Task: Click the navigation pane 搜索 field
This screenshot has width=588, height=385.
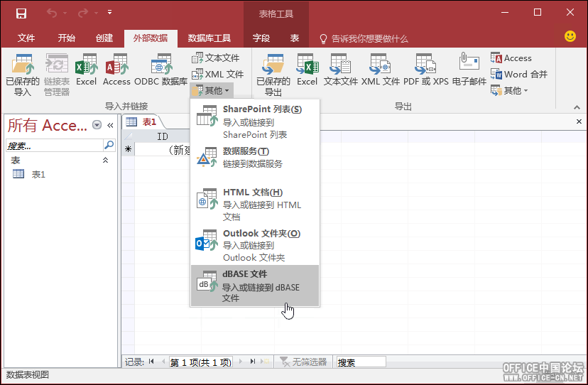Action: click(x=55, y=146)
